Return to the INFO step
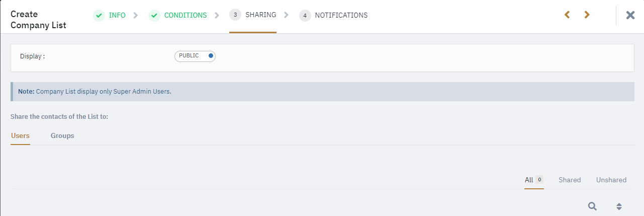 tap(117, 15)
